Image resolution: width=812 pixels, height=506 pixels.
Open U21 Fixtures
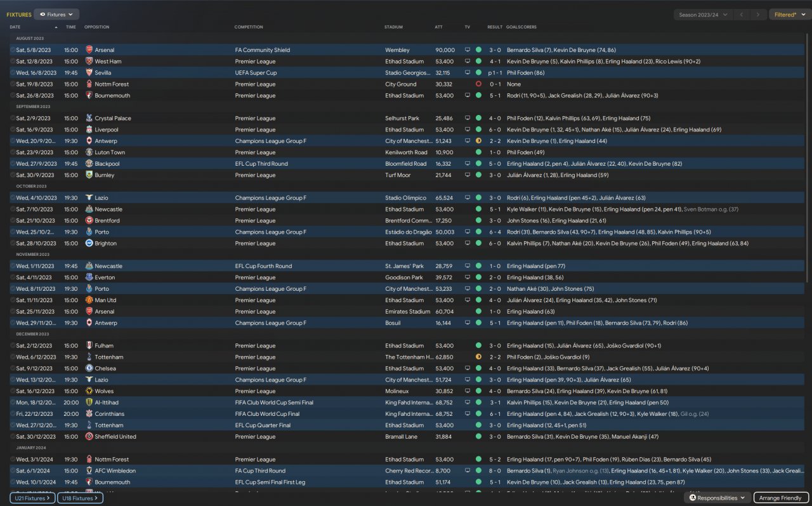pyautogui.click(x=32, y=498)
